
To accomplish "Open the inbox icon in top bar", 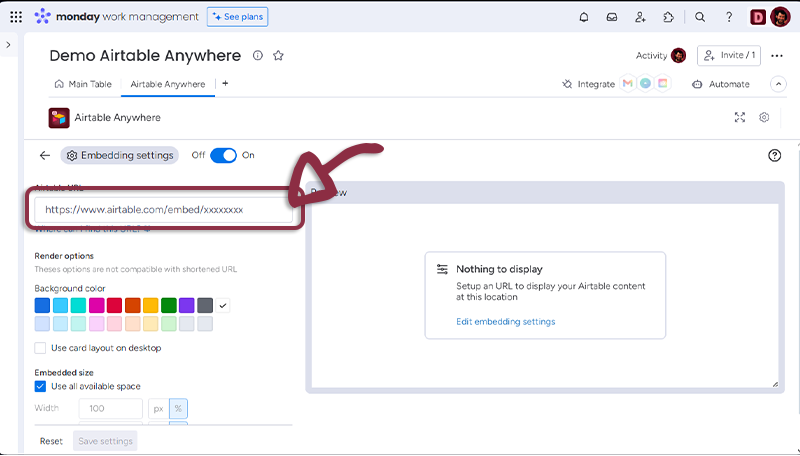I will click(x=612, y=17).
